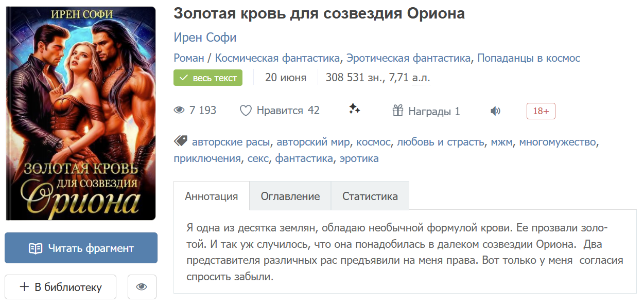Toggle the eye watch button
The image size is (644, 307).
(142, 287)
